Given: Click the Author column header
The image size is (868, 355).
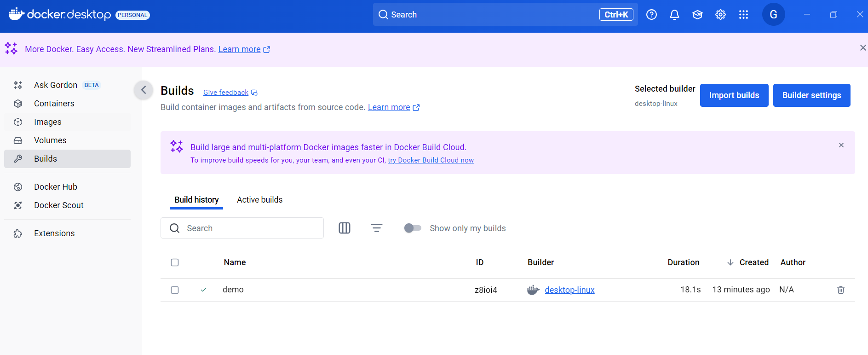Looking at the screenshot, I should [x=793, y=262].
